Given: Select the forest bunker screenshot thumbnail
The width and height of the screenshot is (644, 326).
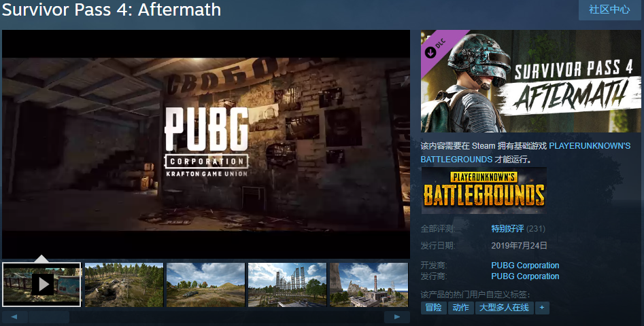Looking at the screenshot, I should (124, 285).
